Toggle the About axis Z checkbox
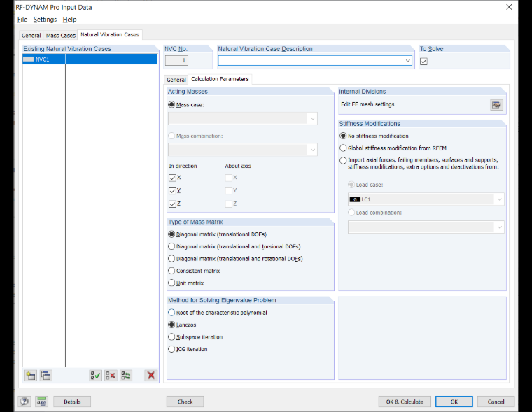532x412 pixels. click(229, 204)
